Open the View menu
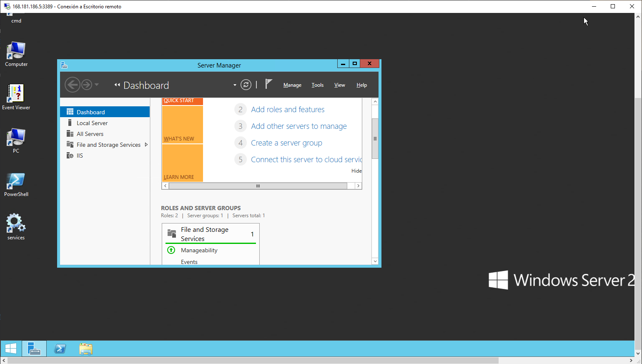Viewport: 642px width, 364px height. tap(340, 85)
